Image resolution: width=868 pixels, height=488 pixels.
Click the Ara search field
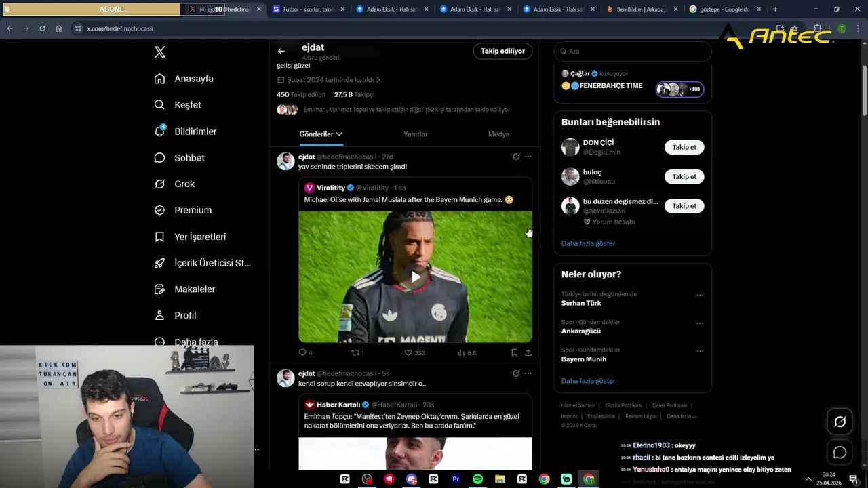point(633,52)
